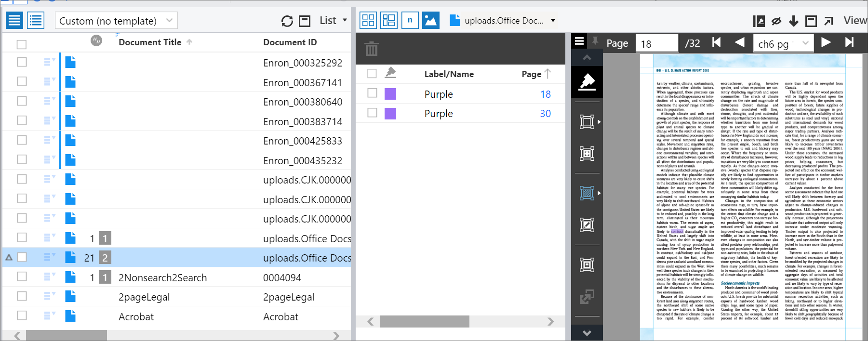This screenshot has width=868, height=341.
Task: Sort by the Document Title column header
Action: click(x=150, y=42)
